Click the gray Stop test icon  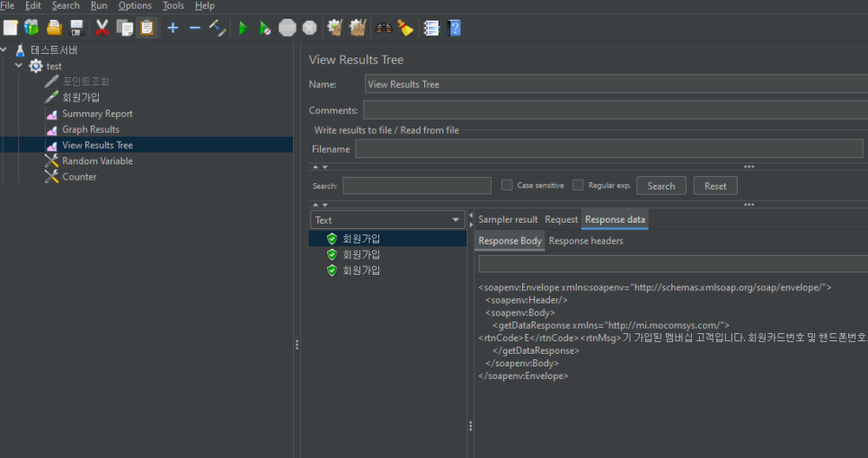pos(288,28)
